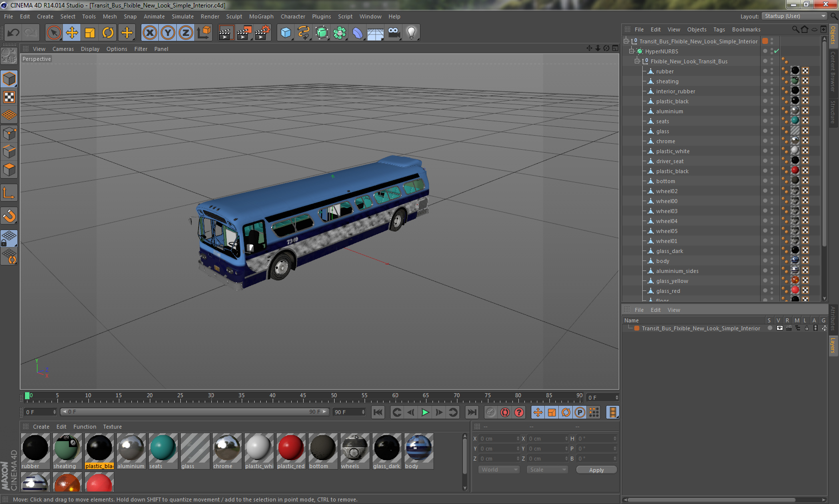Toggle layer visibility eye for Transit_Bus layer
Viewport: 839px width, 504px height.
point(780,328)
